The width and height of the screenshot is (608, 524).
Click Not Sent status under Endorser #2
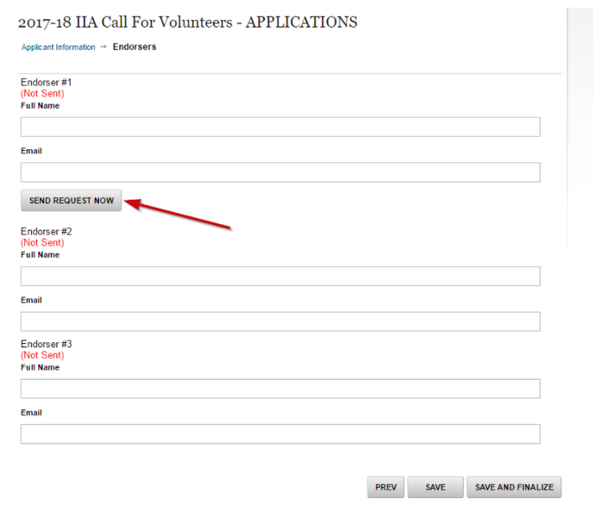click(42, 243)
